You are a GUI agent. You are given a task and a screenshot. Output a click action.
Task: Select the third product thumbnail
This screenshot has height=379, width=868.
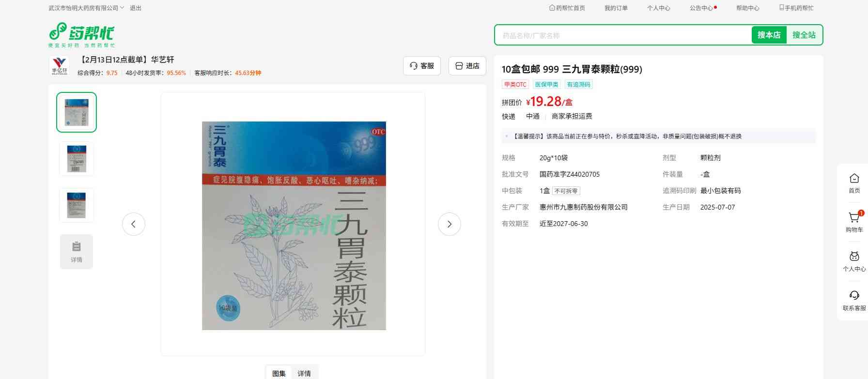click(x=77, y=205)
